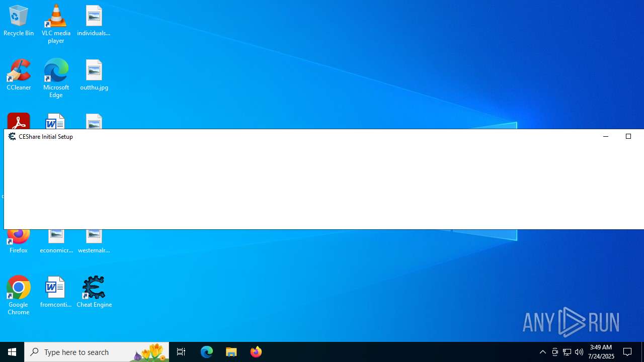Select the individuals... image file on the desktop

pyautogui.click(x=94, y=21)
